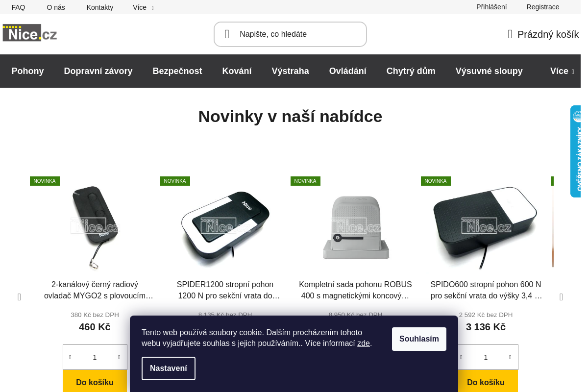This screenshot has width=588, height=392.
Task: Go to next products carousel arrow
Action: [561, 297]
